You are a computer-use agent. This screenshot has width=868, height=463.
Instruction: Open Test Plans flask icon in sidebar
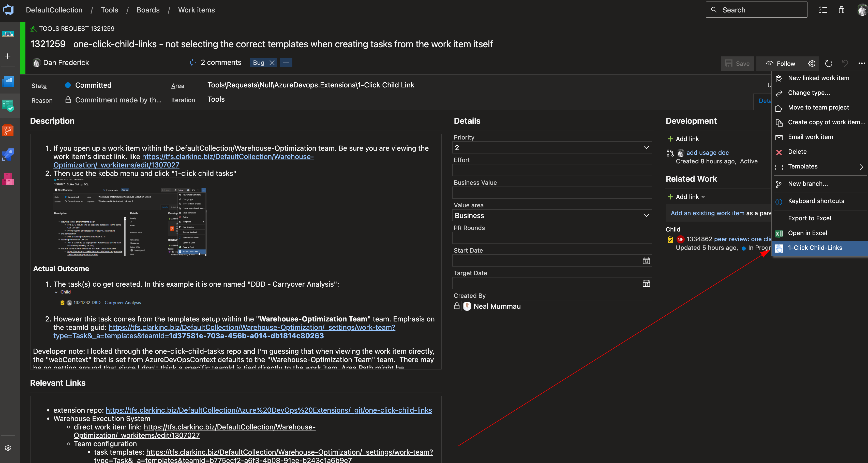coord(8,179)
